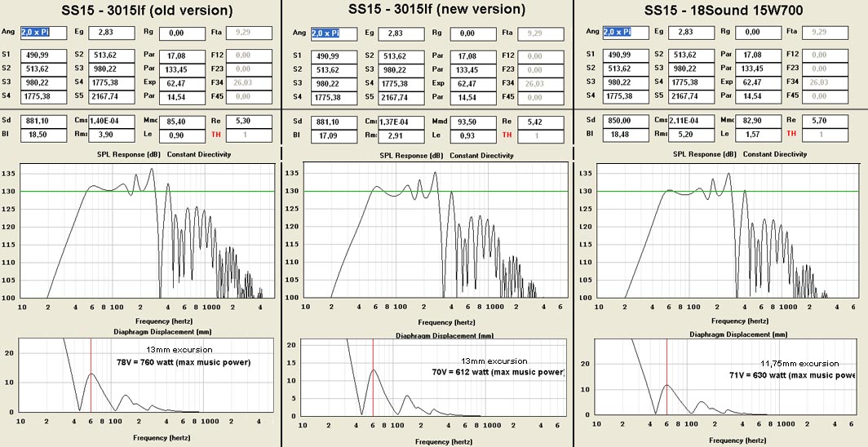This screenshot has height=447, width=868.
Task: Click the Mmd 93,50 field
Action: [474, 122]
